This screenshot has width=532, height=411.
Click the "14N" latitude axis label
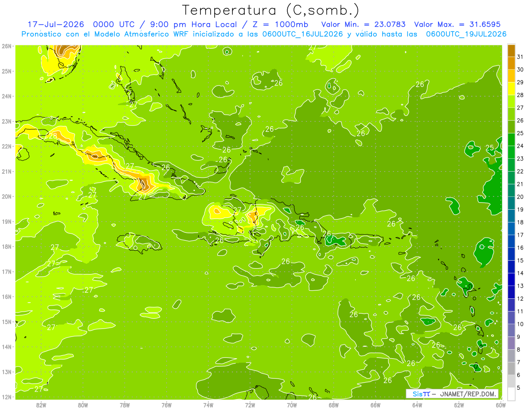[6, 347]
